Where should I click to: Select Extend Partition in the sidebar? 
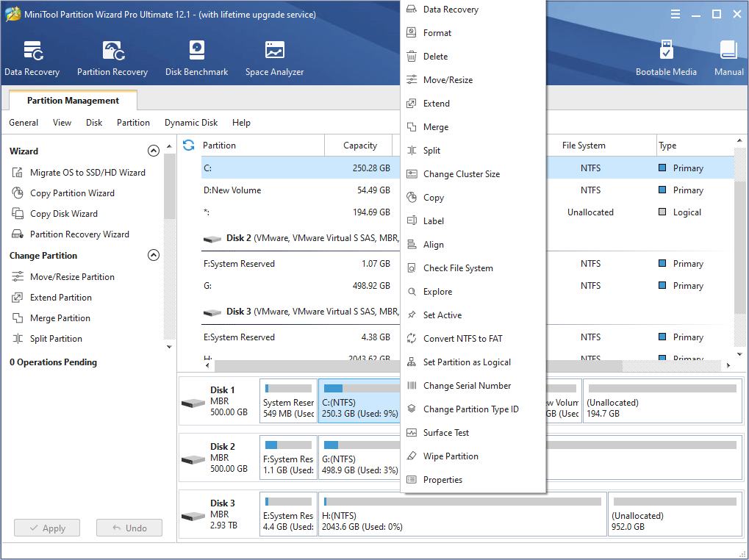tap(60, 297)
